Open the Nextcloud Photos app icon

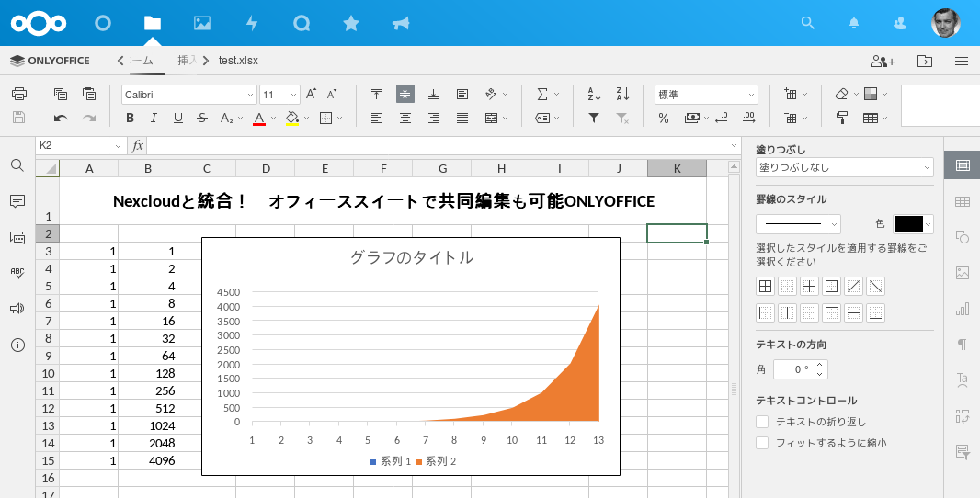(202, 23)
